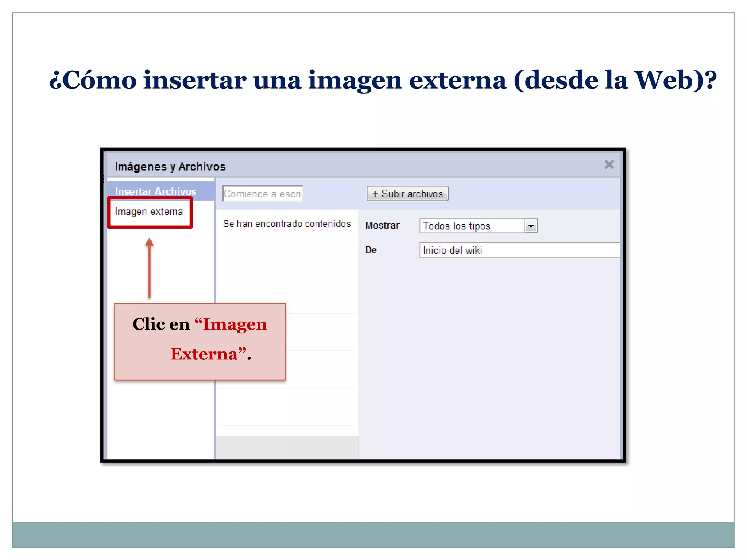Screen dimensions: 747x560
Task: Close the Imágenes y Archivos dialog
Action: [609, 164]
